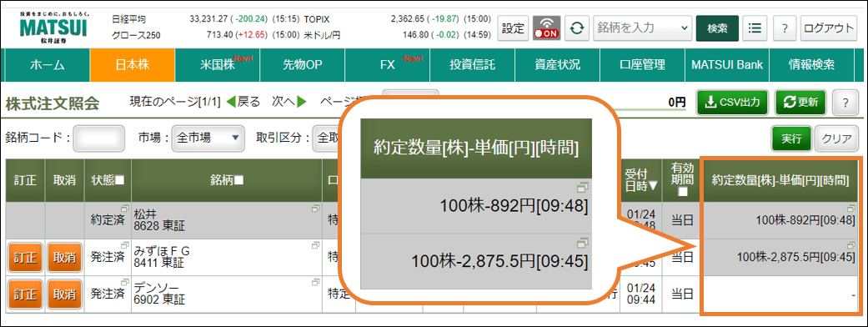
Task: Open the MATSUI Bank tab
Action: click(727, 64)
